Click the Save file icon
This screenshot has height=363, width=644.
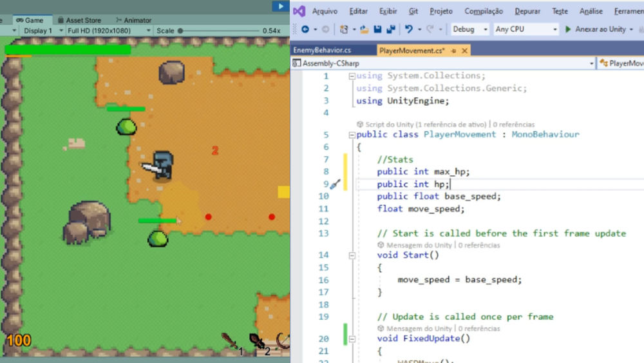tap(377, 29)
